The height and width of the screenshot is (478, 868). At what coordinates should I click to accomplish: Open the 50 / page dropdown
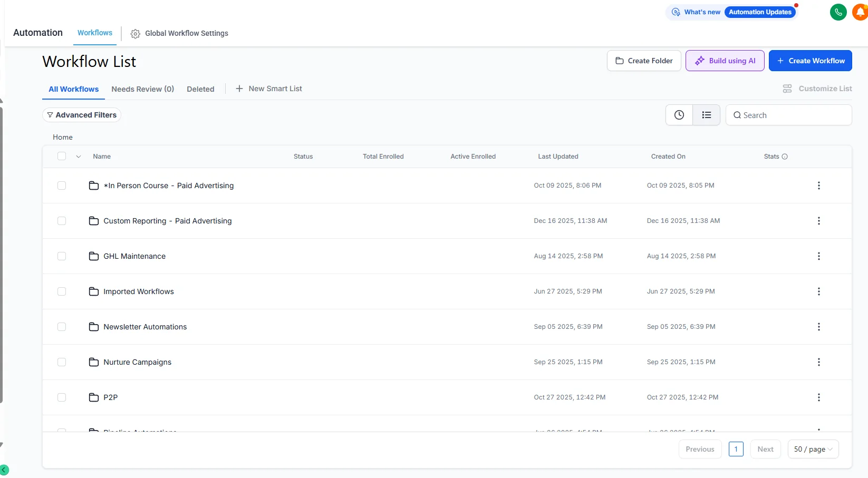(813, 449)
